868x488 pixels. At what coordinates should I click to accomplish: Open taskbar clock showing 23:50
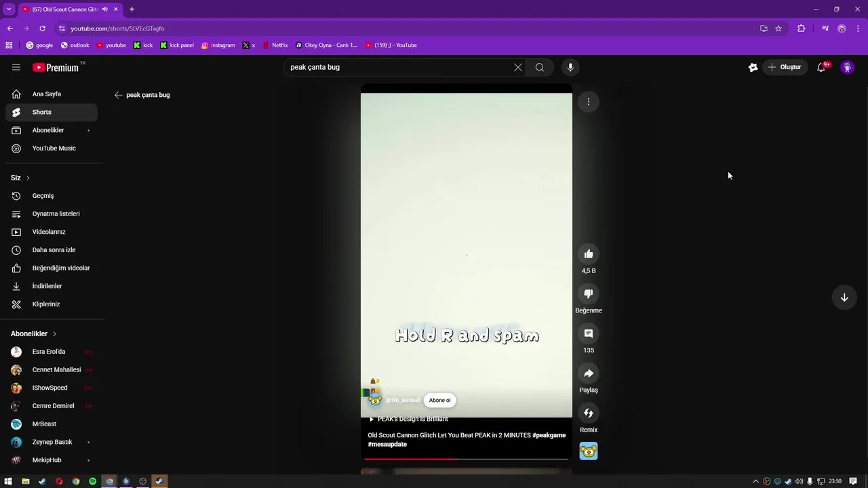click(x=835, y=481)
